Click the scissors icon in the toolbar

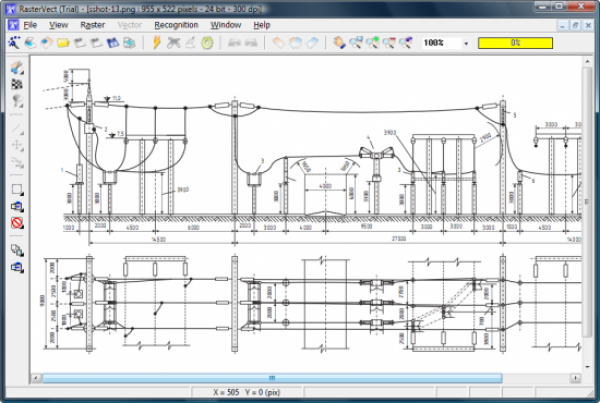click(173, 43)
